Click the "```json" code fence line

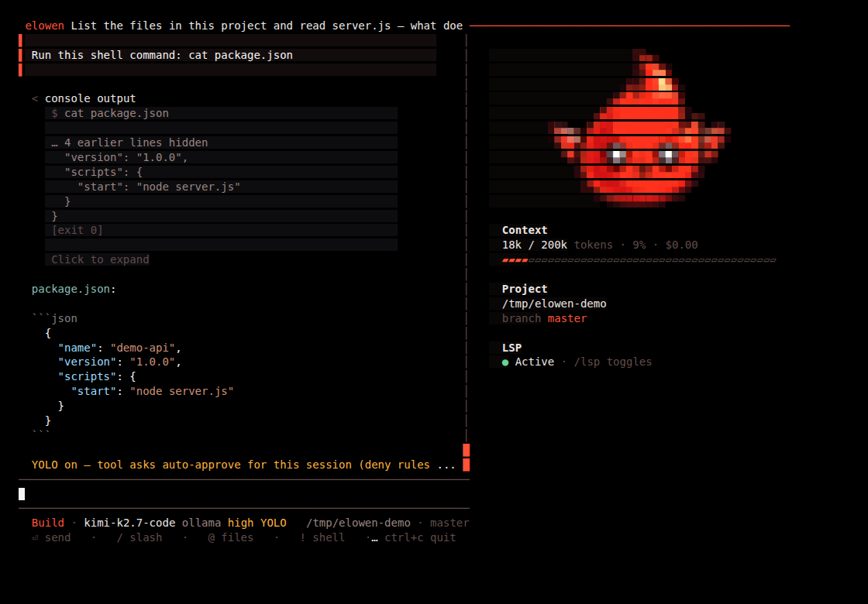click(55, 318)
